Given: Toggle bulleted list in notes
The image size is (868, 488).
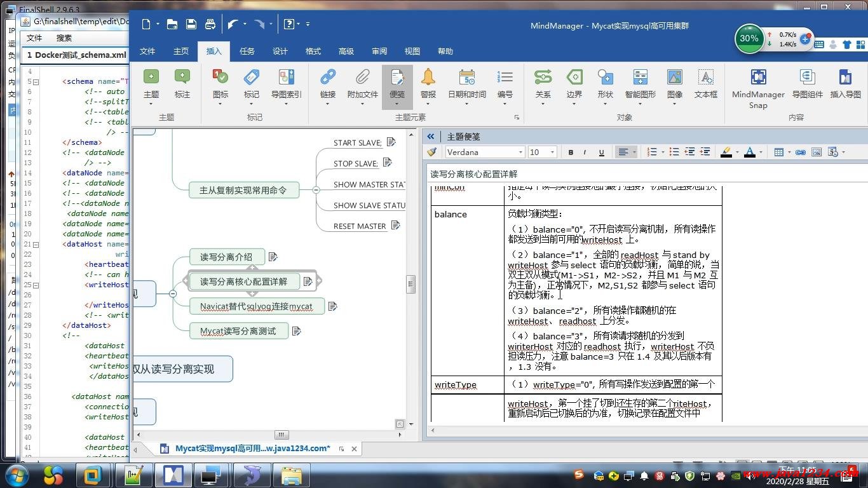Looking at the screenshot, I should 674,152.
